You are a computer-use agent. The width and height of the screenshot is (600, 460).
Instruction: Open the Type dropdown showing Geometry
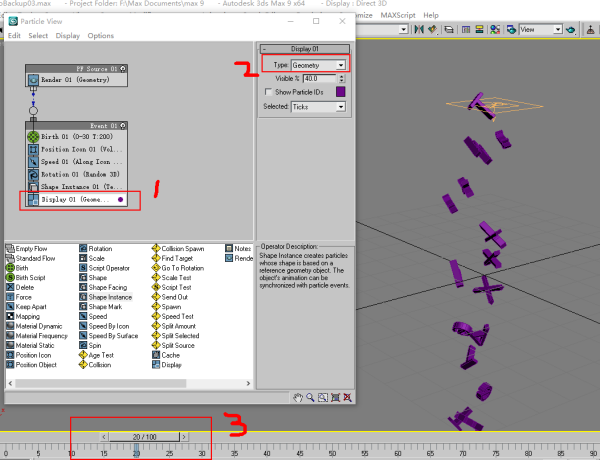pos(318,65)
